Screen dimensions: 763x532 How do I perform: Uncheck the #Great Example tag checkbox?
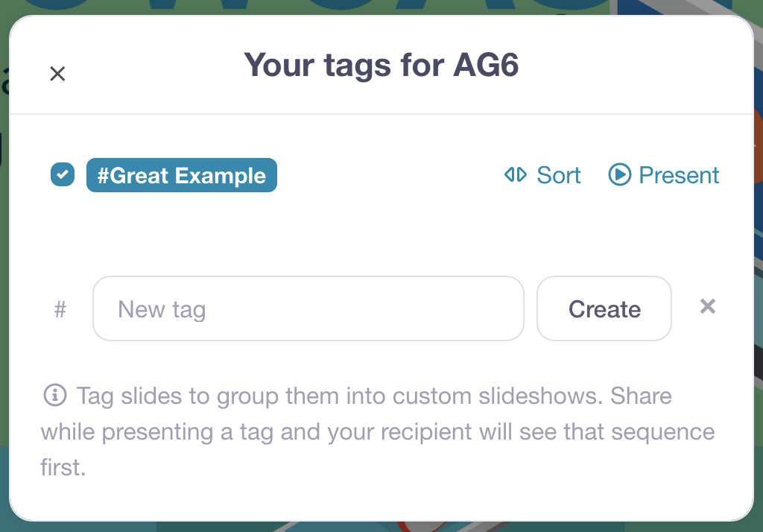coord(63,175)
